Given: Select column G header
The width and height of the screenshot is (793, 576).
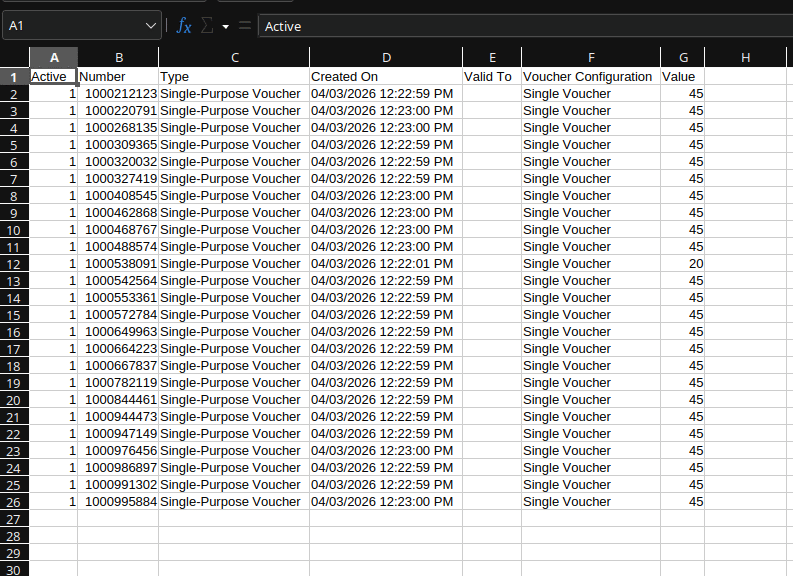Looking at the screenshot, I should (683, 58).
